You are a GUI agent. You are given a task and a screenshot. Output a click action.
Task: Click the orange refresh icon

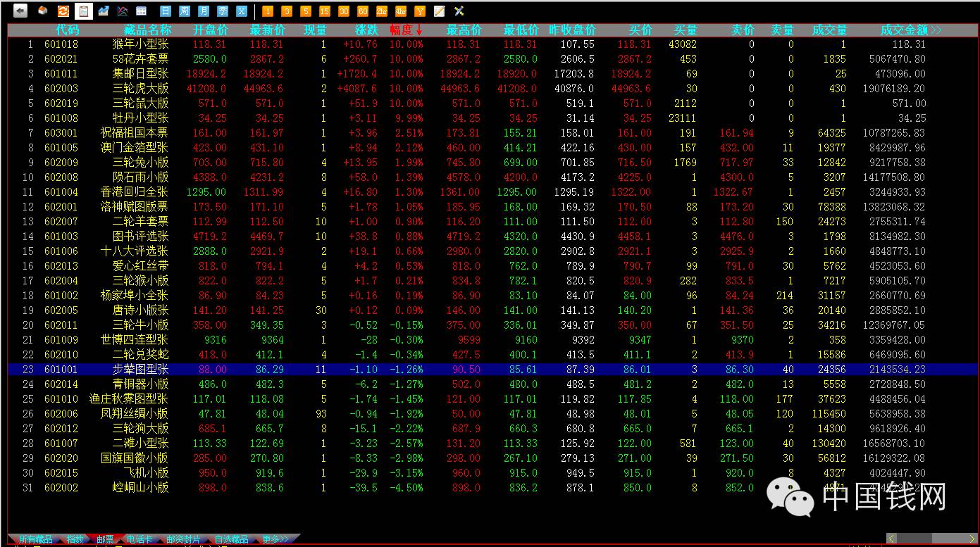63,11
